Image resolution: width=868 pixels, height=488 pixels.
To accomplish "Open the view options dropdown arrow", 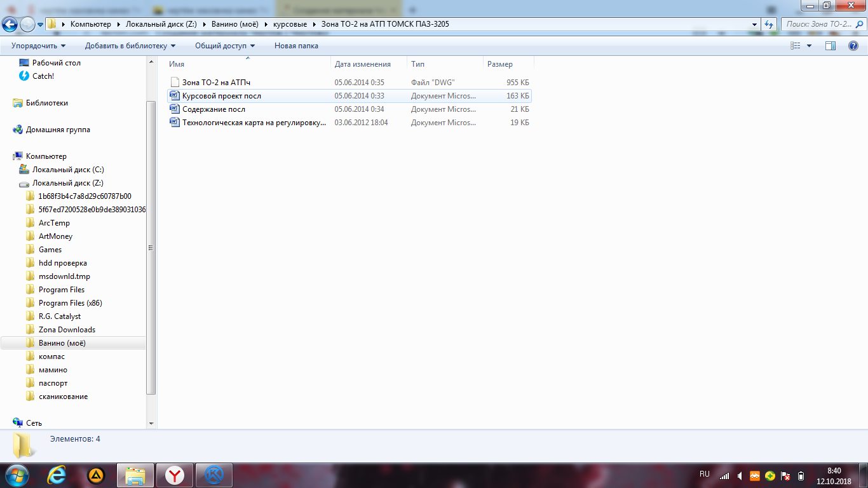I will (809, 46).
